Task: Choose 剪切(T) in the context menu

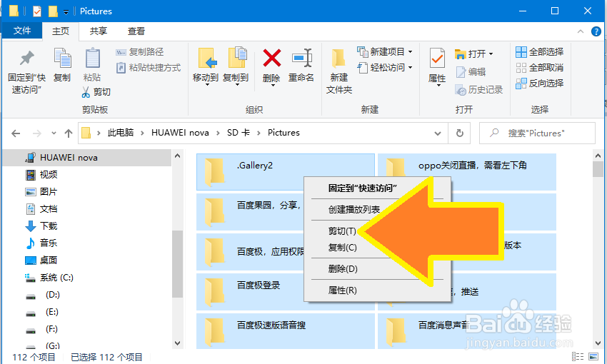Action: pos(342,231)
